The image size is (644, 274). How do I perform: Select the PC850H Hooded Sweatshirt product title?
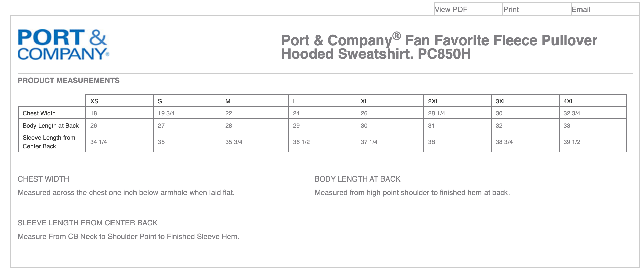[x=439, y=47]
